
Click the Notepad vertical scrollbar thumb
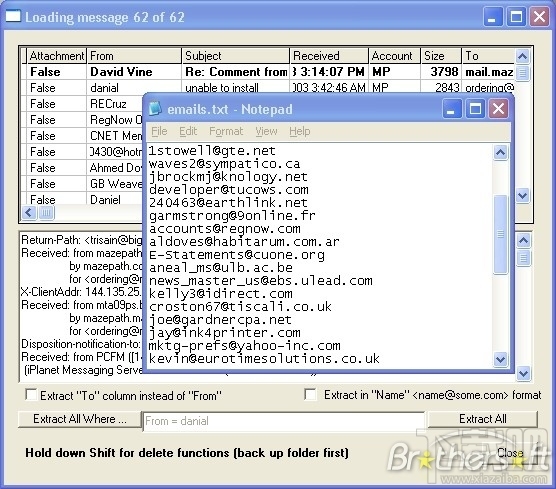pos(500,234)
